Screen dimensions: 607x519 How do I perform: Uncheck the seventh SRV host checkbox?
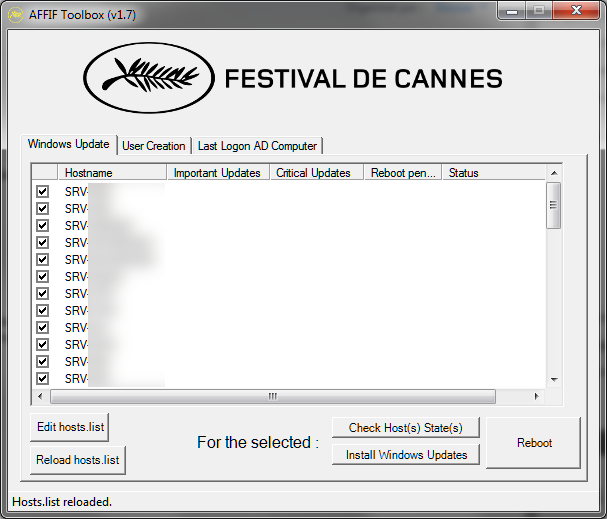click(43, 294)
